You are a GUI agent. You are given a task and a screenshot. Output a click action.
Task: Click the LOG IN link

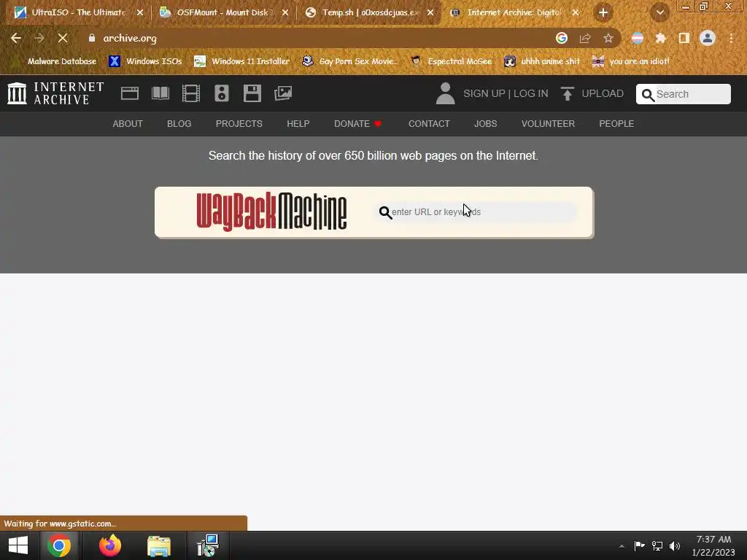pyautogui.click(x=531, y=93)
